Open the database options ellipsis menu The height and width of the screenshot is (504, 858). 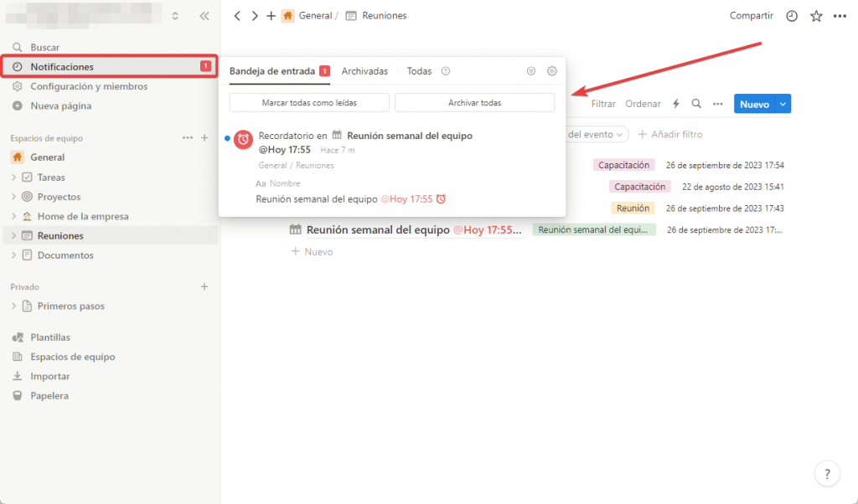tap(717, 103)
